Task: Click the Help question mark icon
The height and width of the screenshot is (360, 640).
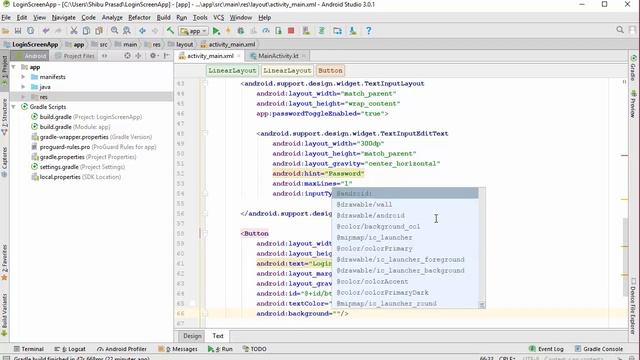Action: pos(369,31)
